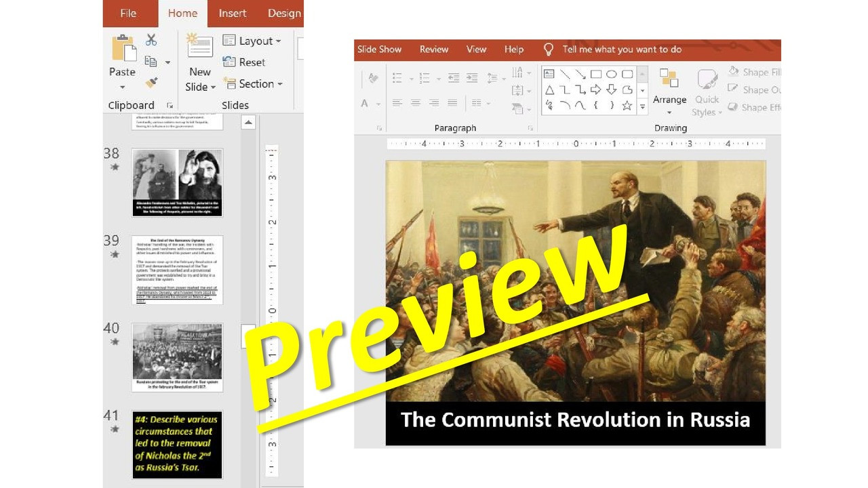Open the Line Spacing dropdown arrow
Screen dimensions: 868x488
pos(504,79)
